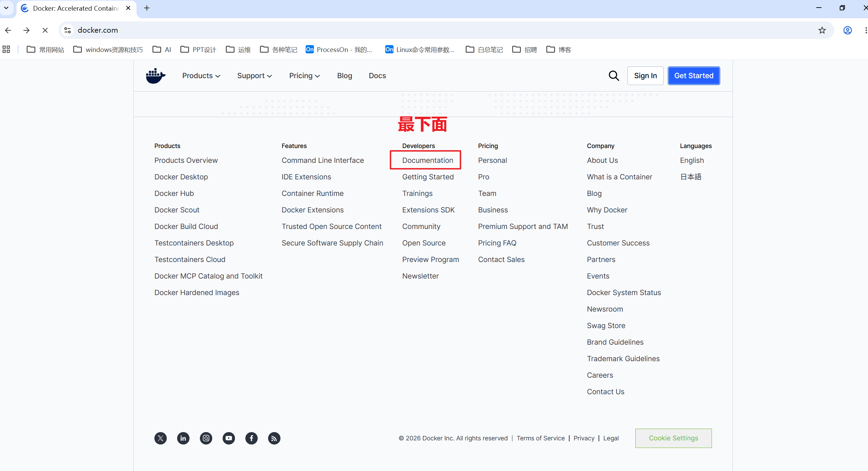The image size is (868, 471).
Task: Open the 白总笔记 bookmark folder
Action: click(x=484, y=50)
